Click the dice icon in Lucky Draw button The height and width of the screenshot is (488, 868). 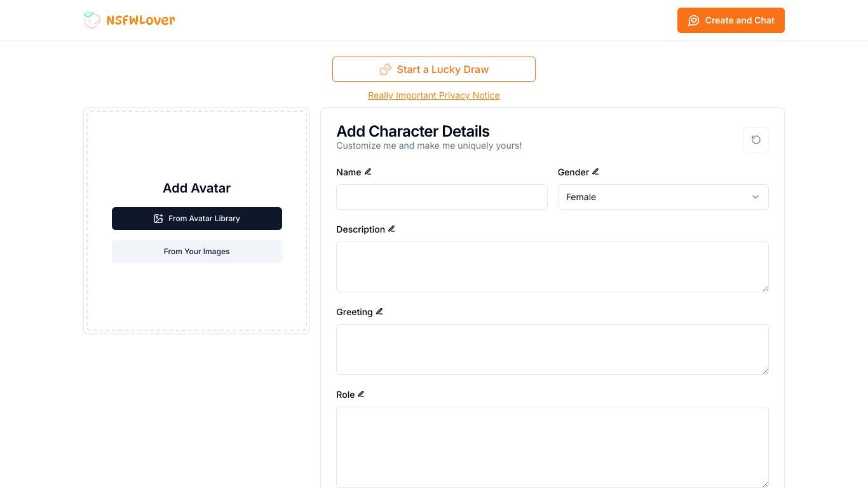385,69
